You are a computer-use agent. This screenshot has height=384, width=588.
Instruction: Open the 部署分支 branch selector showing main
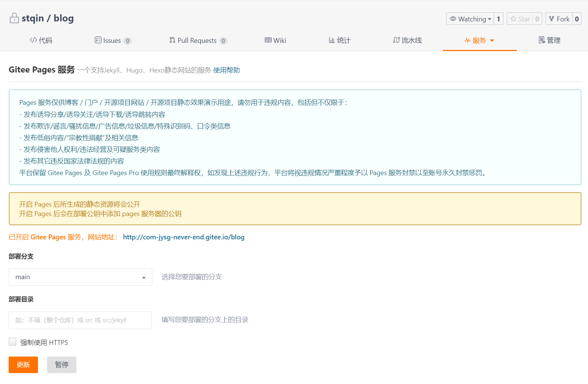point(80,277)
